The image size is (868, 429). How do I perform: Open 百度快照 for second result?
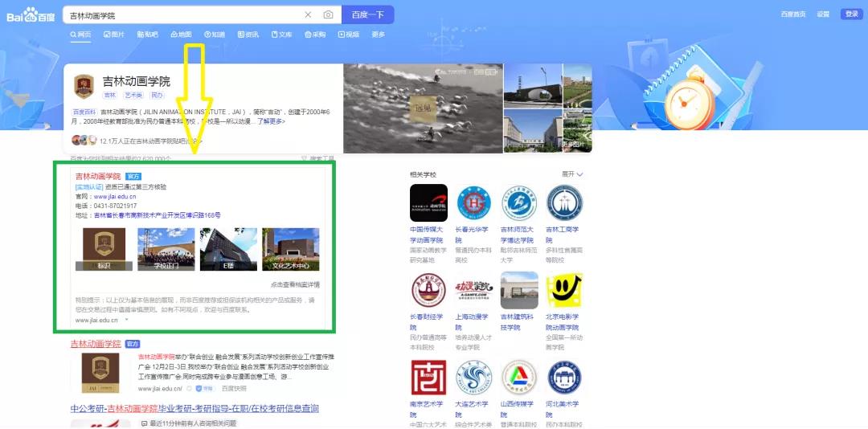(x=234, y=389)
